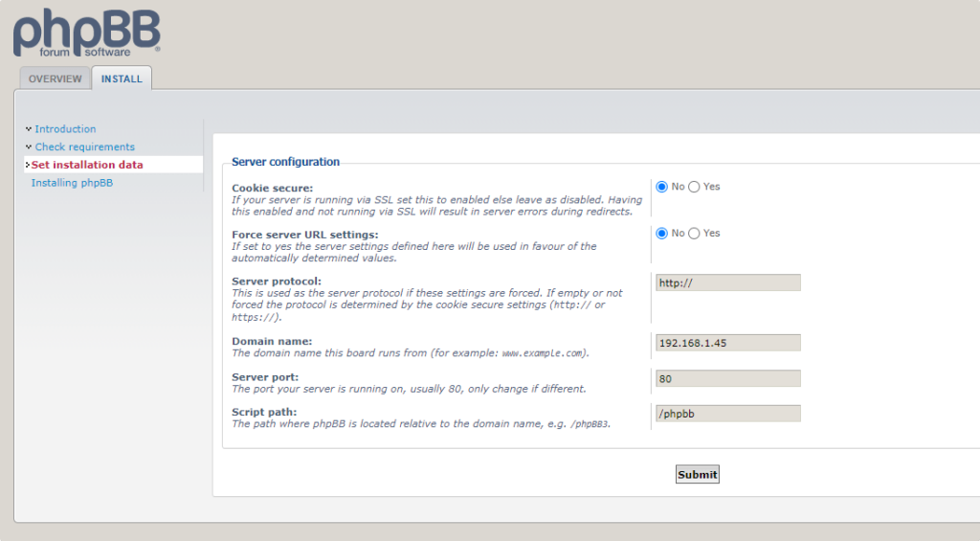Open the INSTALL tab
This screenshot has height=541, width=980.
coord(122,79)
